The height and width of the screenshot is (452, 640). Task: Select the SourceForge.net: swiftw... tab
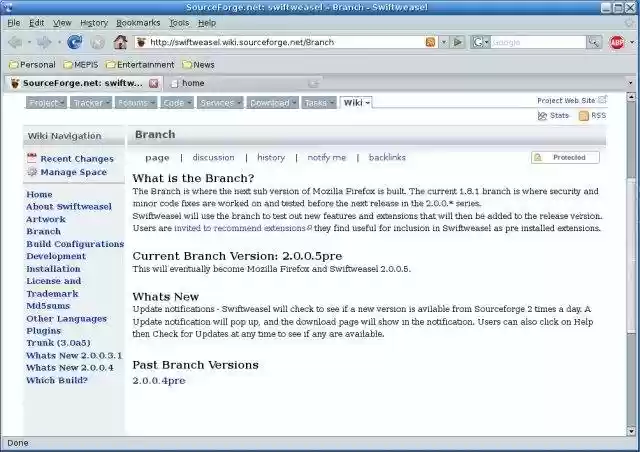pyautogui.click(x=83, y=83)
